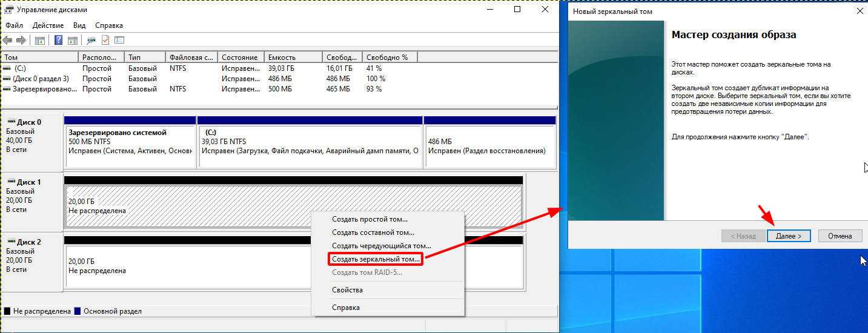Open the Файл menu
The image size is (868, 333).
14,25
